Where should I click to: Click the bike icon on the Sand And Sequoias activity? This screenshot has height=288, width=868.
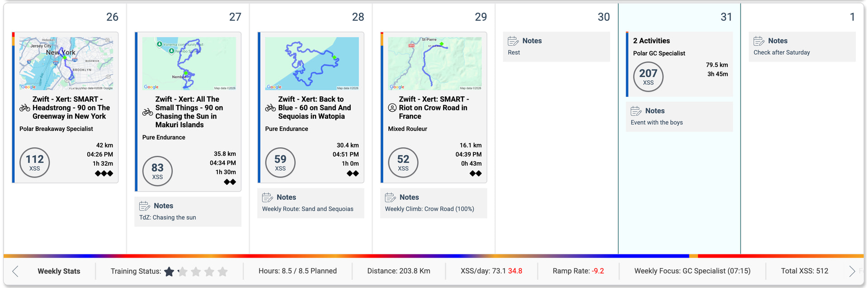tap(270, 108)
